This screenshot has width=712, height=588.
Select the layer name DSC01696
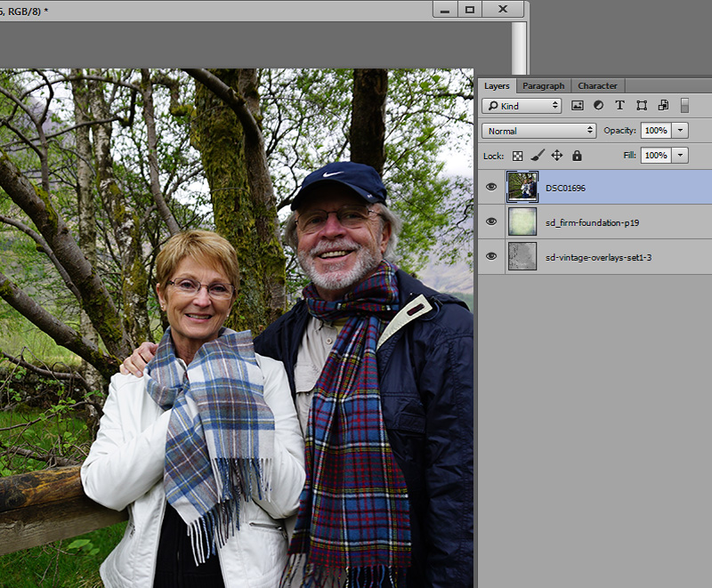565,188
